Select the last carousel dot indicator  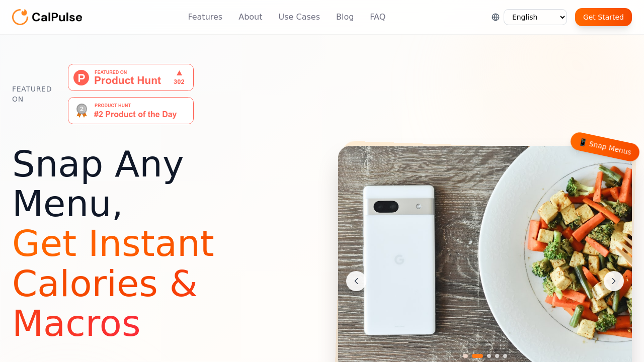click(505, 356)
